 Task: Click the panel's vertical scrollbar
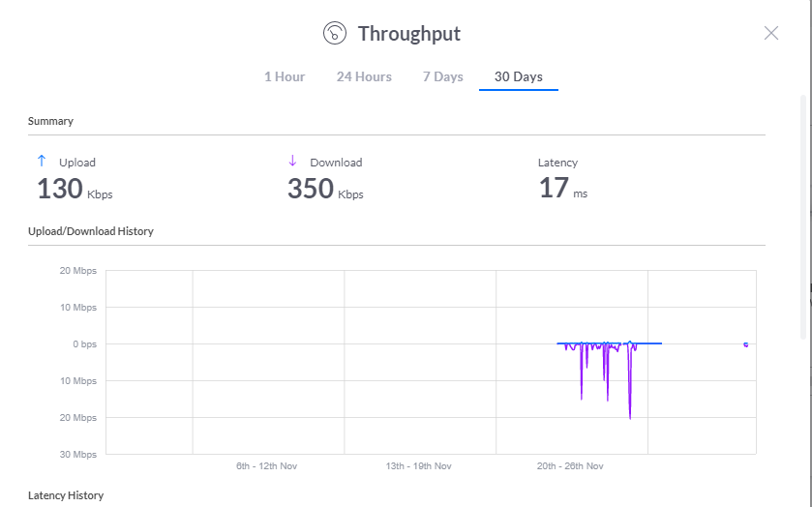pyautogui.click(x=803, y=217)
